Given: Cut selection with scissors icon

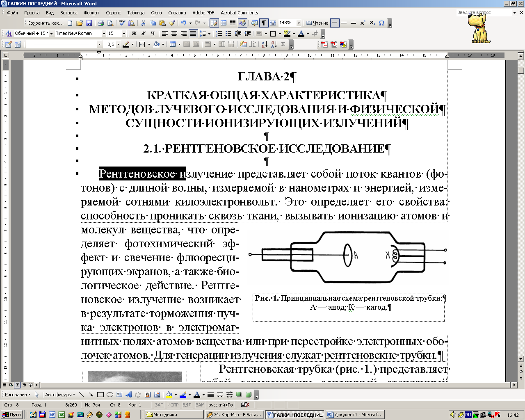Looking at the screenshot, I should pos(143,23).
